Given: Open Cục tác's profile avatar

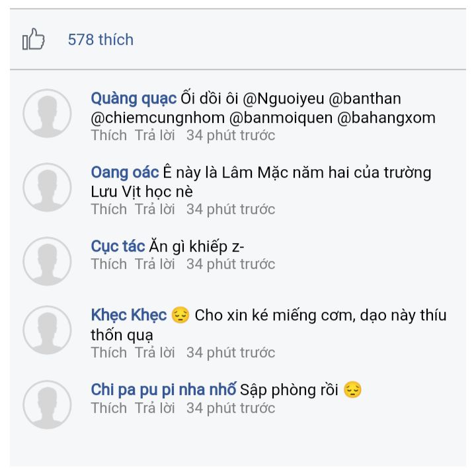Looking at the screenshot, I should pyautogui.click(x=47, y=261).
